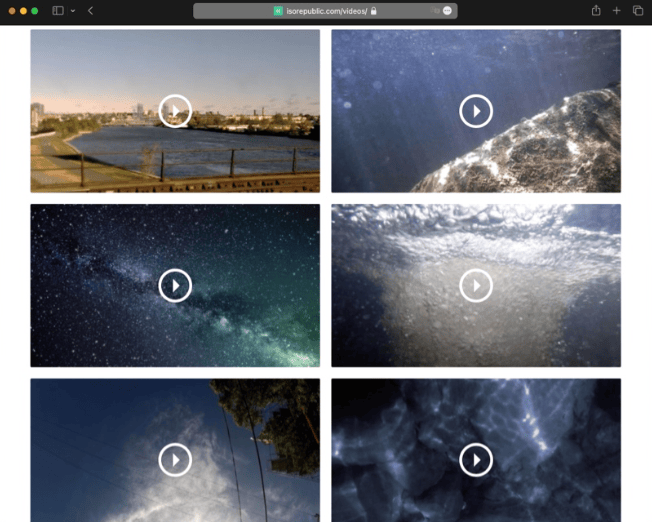Open the city riverfront thumbnail's sky area
This screenshot has height=522, width=652.
[x=100, y=60]
